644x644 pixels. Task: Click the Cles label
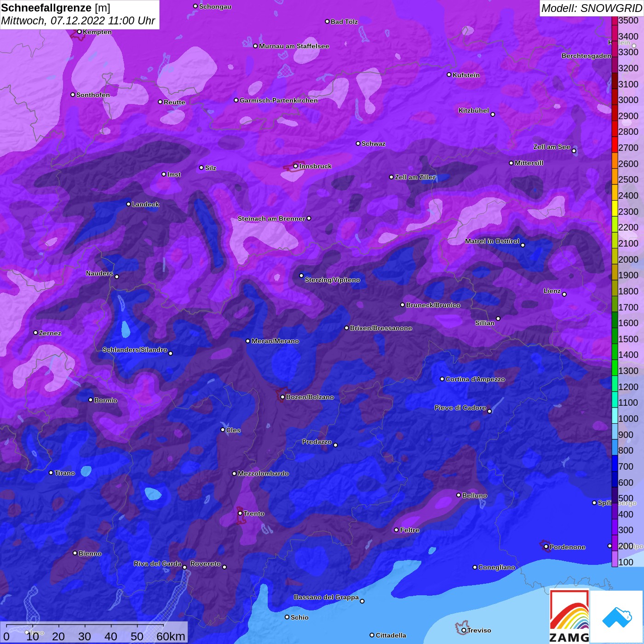233,430
